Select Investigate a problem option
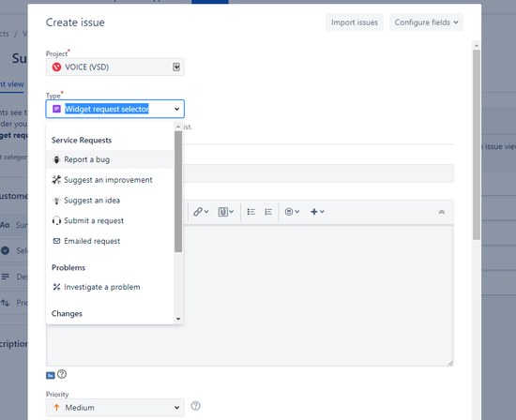The height and width of the screenshot is (420, 516). (x=110, y=287)
